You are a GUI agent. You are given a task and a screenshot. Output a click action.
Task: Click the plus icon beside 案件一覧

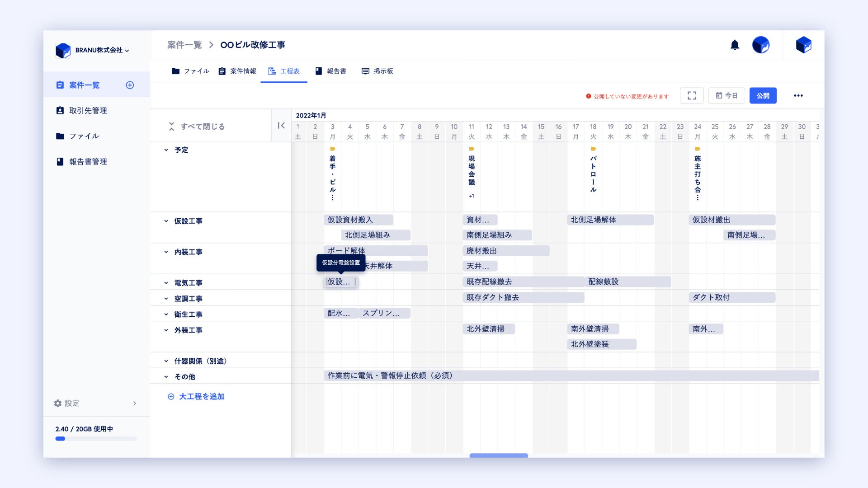[130, 85]
